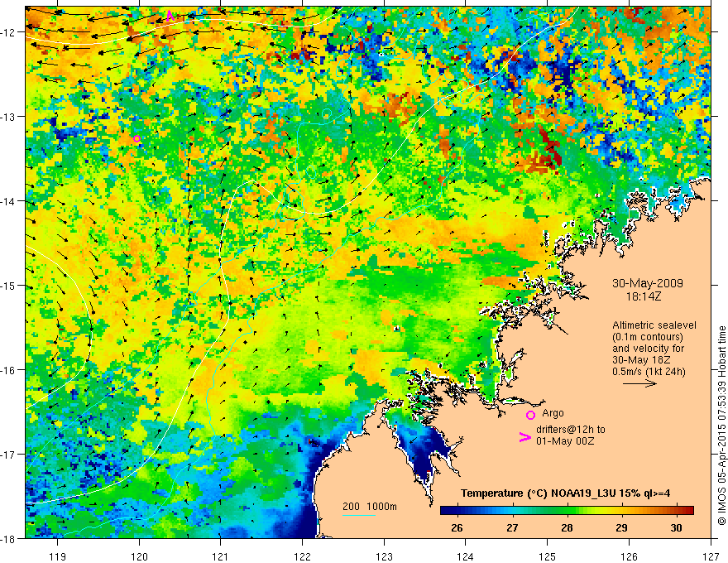Screen dimensions: 728x563
Task: Click the '(0.1m contours)' text
Action: click(x=648, y=337)
